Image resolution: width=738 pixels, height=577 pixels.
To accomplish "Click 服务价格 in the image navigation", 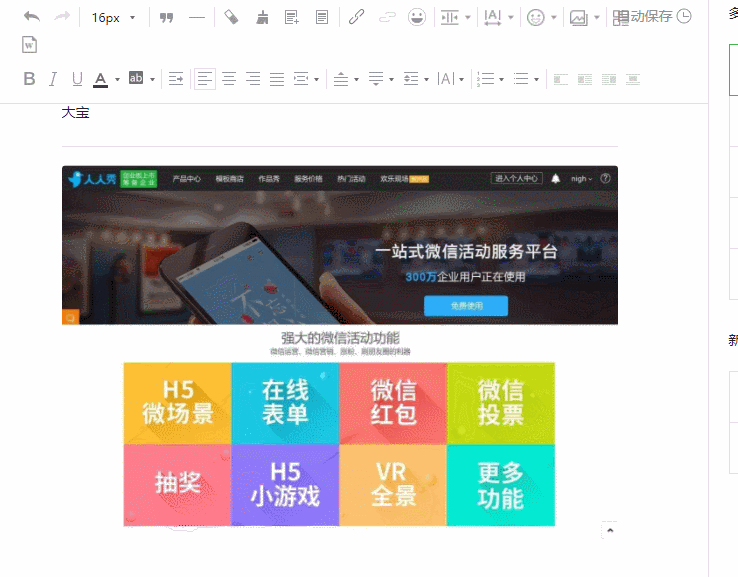I will (x=308, y=179).
